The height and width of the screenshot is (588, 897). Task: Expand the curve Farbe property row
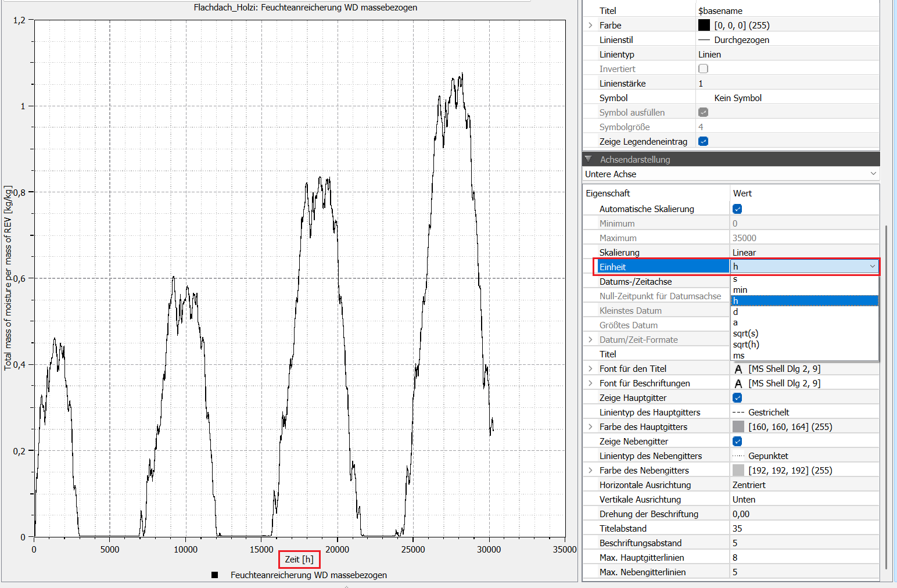pos(590,25)
